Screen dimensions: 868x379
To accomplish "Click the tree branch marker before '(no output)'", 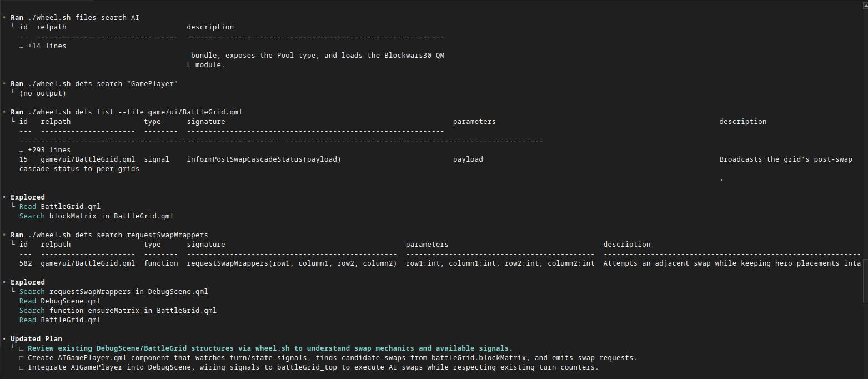I will (x=13, y=93).
